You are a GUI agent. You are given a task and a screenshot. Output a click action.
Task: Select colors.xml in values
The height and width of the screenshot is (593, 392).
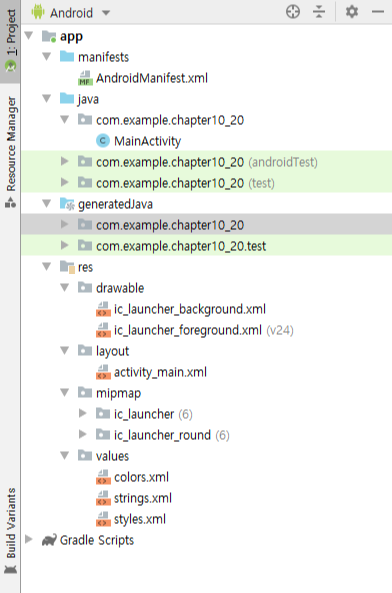pos(141,477)
